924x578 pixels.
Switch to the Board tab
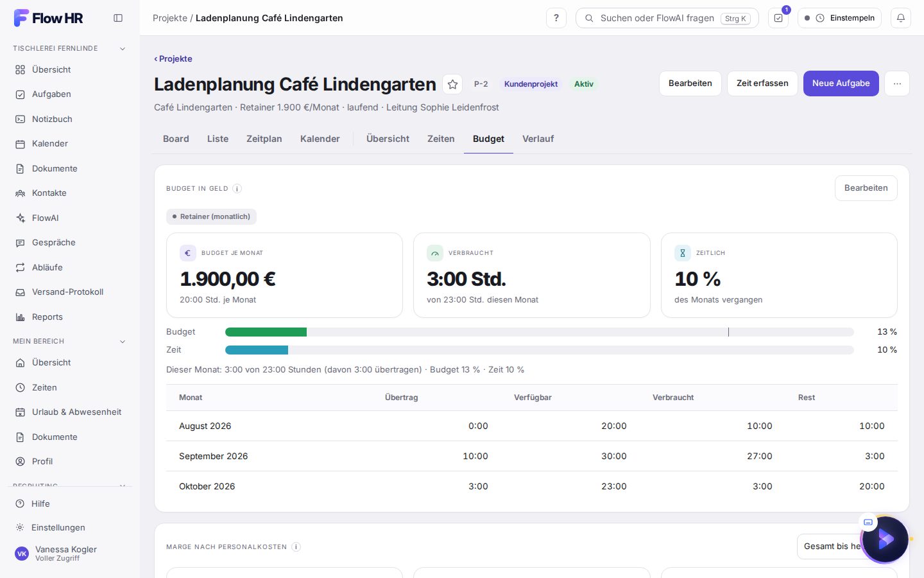point(176,139)
